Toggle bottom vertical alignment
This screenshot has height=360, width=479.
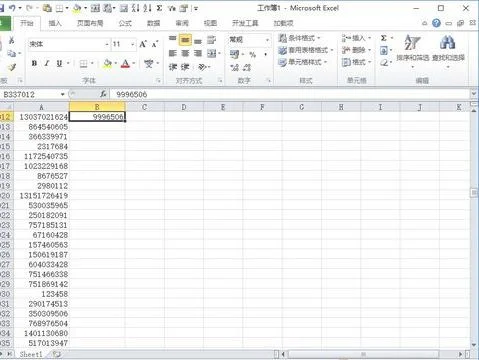click(x=198, y=41)
